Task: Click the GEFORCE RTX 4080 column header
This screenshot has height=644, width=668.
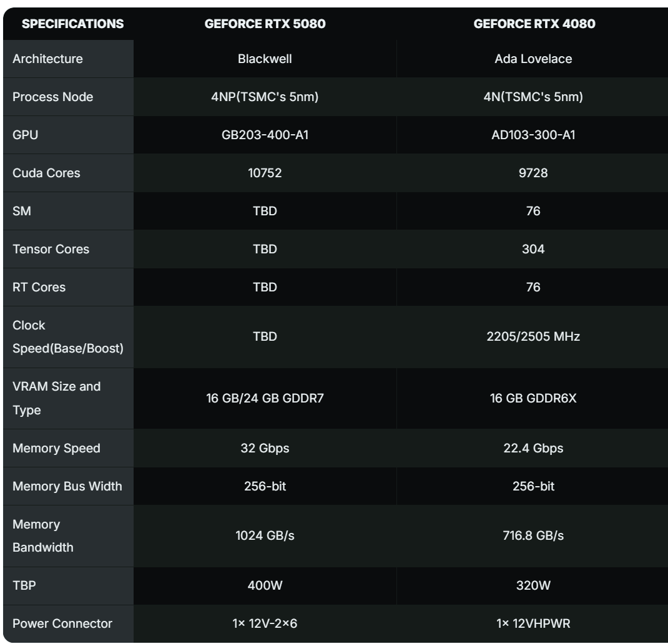Action: click(533, 24)
